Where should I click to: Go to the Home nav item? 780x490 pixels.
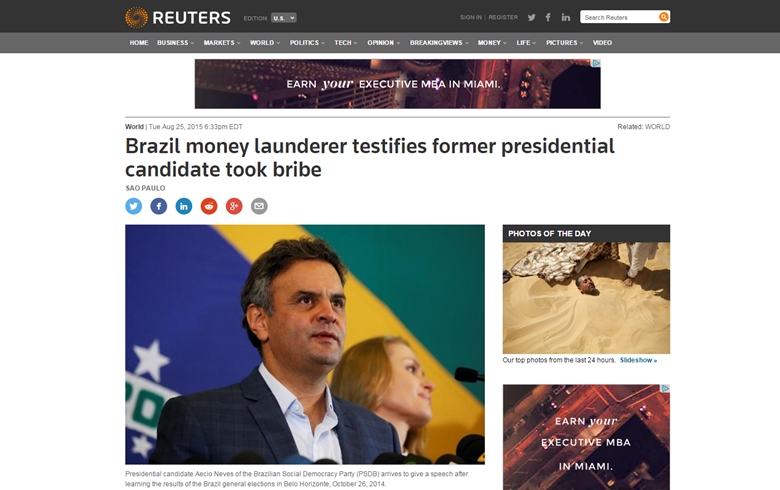[139, 43]
